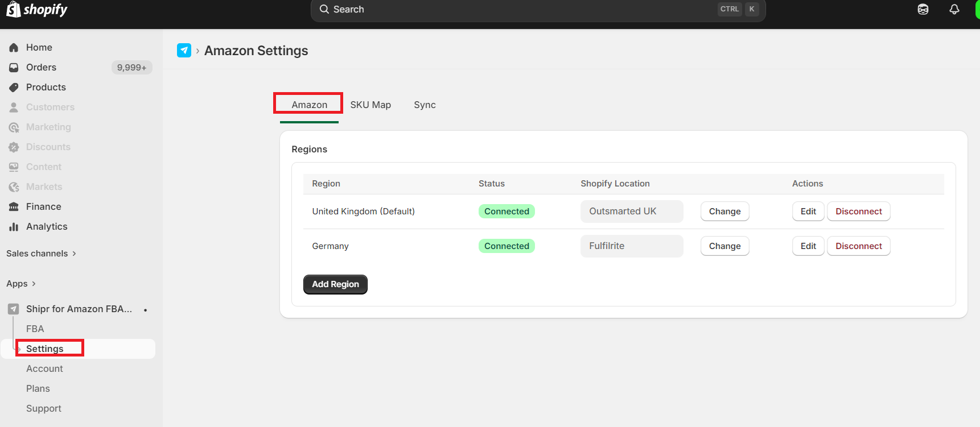Click the Sidekick assistant icon
The image size is (980, 427).
(923, 9)
